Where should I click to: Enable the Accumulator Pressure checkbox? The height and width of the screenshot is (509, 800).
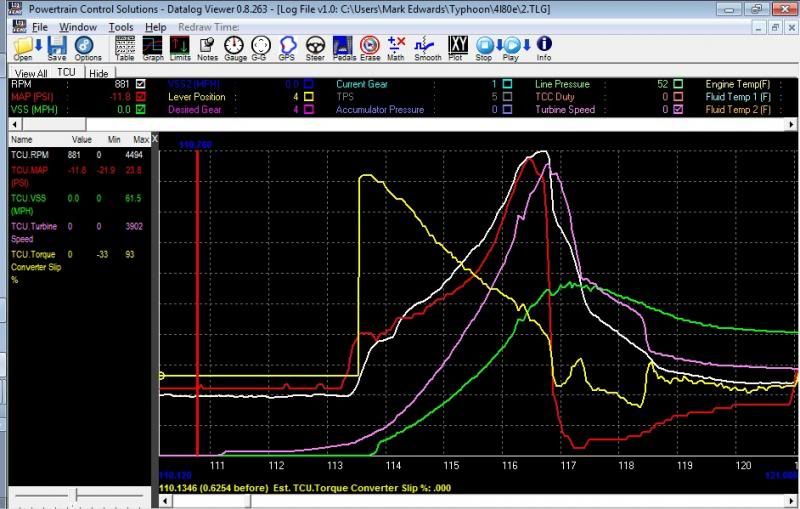click(507, 109)
